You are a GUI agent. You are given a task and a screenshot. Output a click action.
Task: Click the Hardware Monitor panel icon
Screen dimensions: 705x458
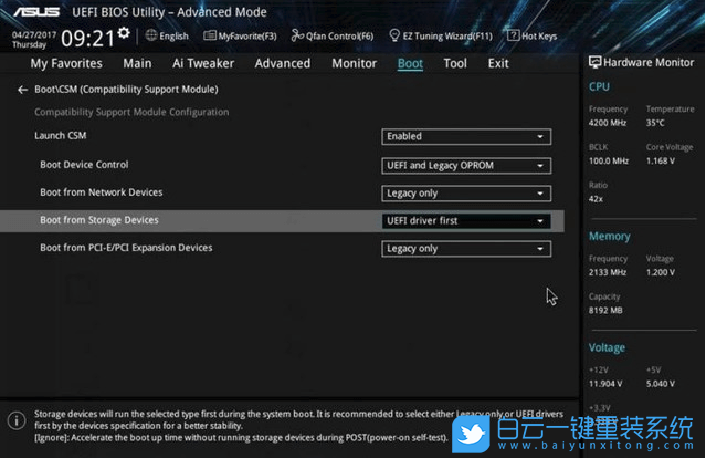(596, 62)
